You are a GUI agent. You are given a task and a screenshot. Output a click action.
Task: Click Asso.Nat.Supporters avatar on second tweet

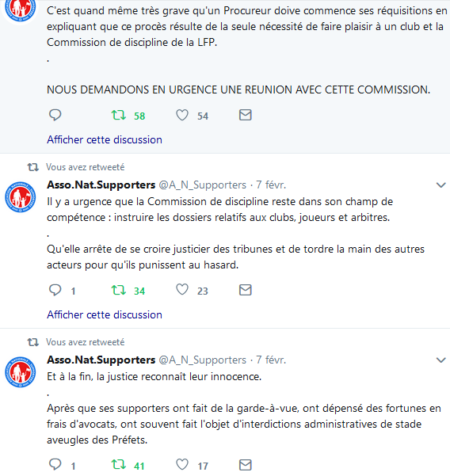click(x=21, y=197)
